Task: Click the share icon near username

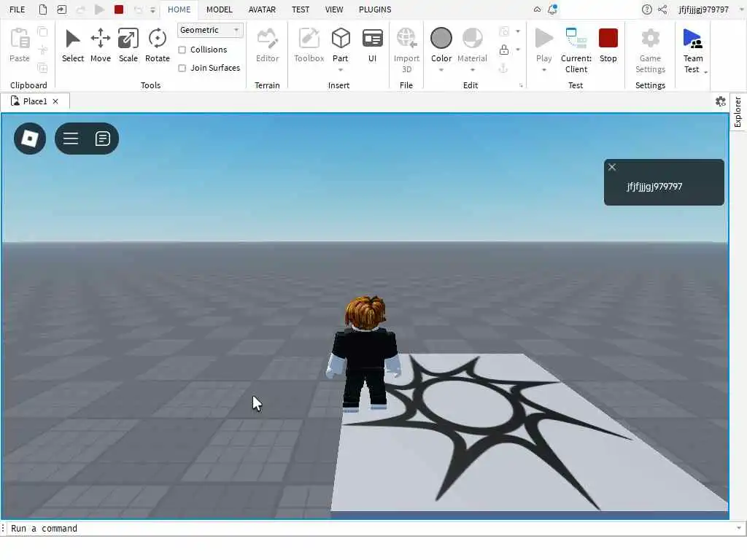Action: (662, 9)
